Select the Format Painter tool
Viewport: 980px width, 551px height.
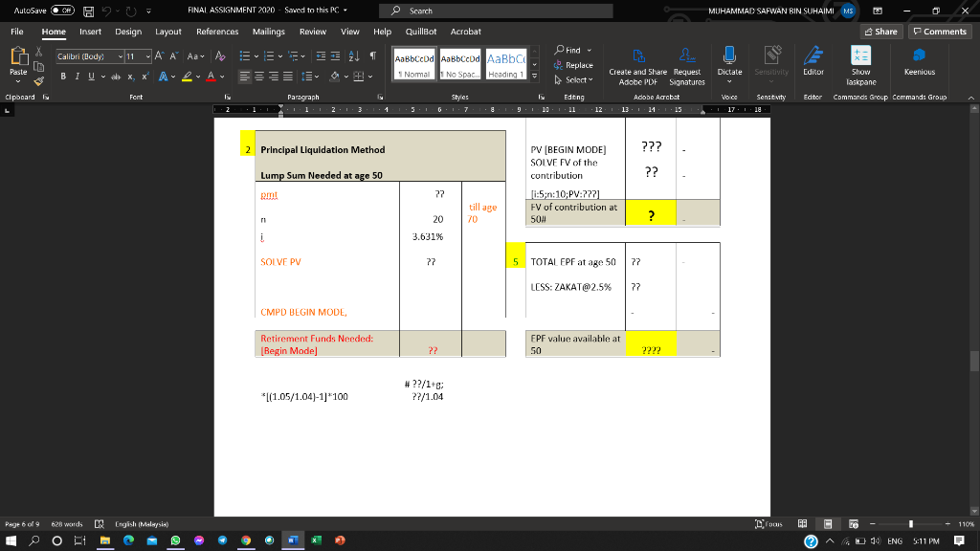[38, 80]
